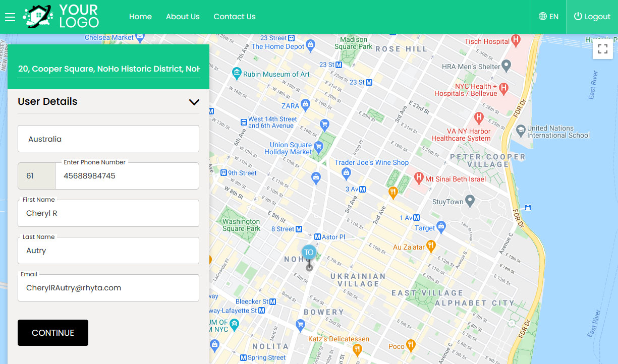Screen dimensions: 618x364
Task: Open the Australia country dropdown
Action: 108,139
